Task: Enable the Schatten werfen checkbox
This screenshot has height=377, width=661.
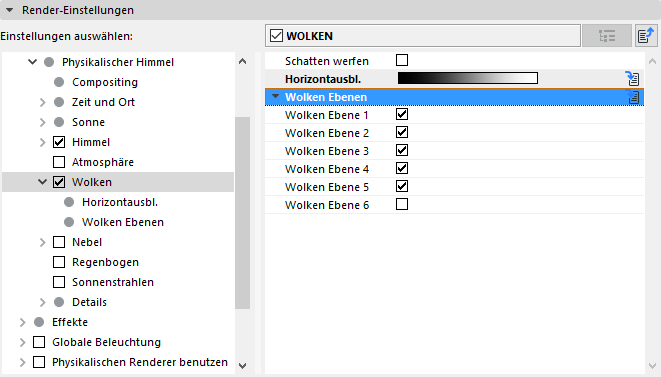Action: pos(402,60)
